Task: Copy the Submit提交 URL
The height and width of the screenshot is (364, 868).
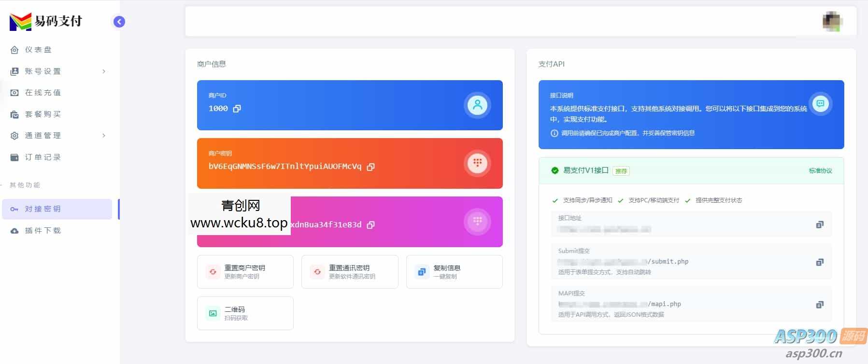Action: (820, 262)
